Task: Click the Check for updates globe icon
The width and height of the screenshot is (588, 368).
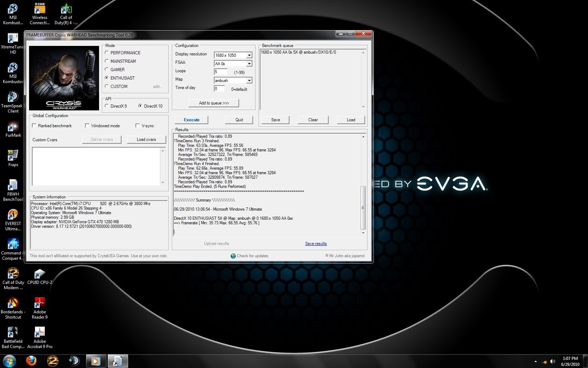Action: 233,256
